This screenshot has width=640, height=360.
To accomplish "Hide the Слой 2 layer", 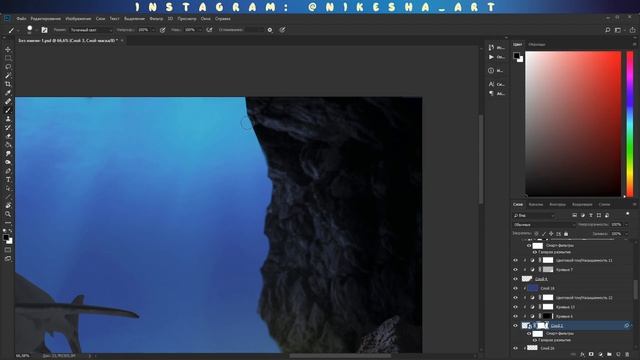I will click(515, 326).
